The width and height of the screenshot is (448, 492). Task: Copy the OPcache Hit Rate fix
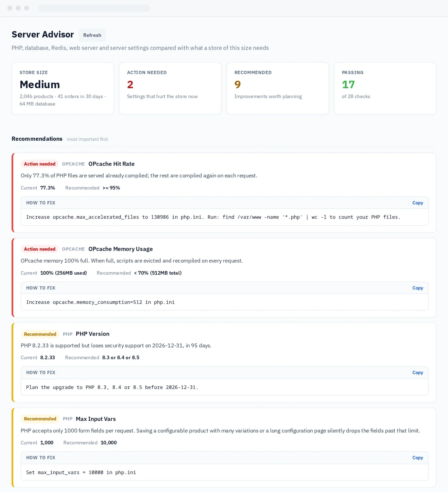[x=417, y=203]
